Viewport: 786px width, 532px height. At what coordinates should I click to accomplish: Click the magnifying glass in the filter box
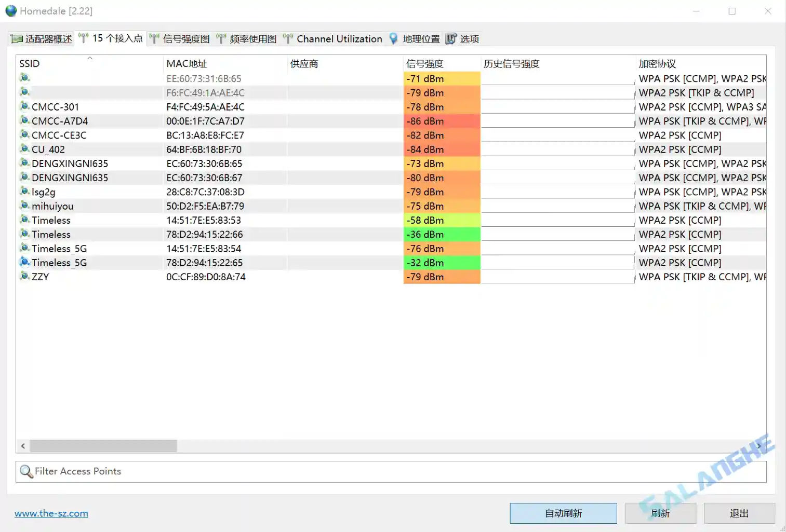click(x=26, y=471)
